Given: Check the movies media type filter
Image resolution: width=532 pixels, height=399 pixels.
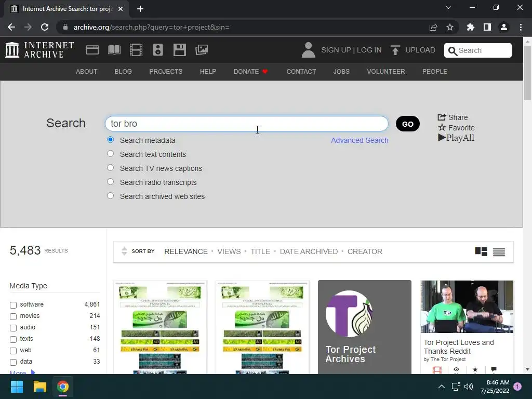Looking at the screenshot, I should [x=13, y=316].
